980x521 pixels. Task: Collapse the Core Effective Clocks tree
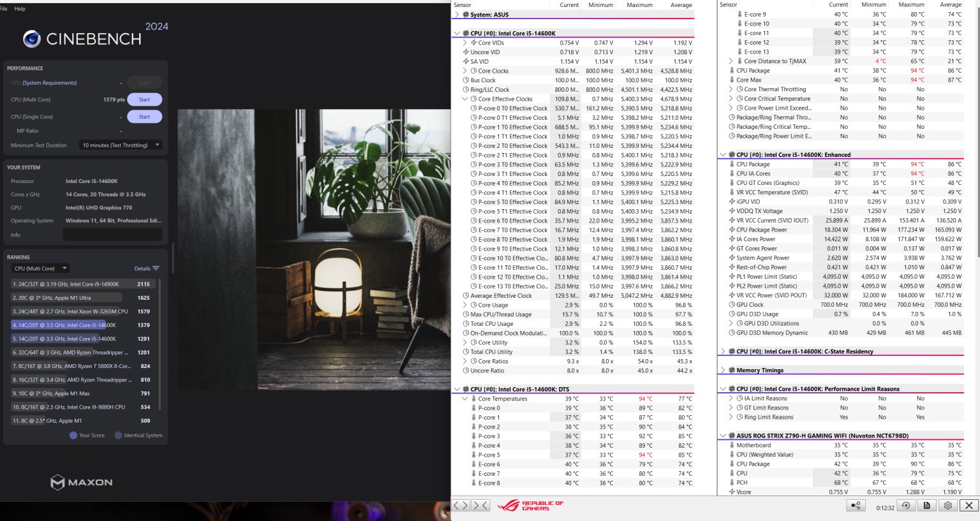coord(465,99)
